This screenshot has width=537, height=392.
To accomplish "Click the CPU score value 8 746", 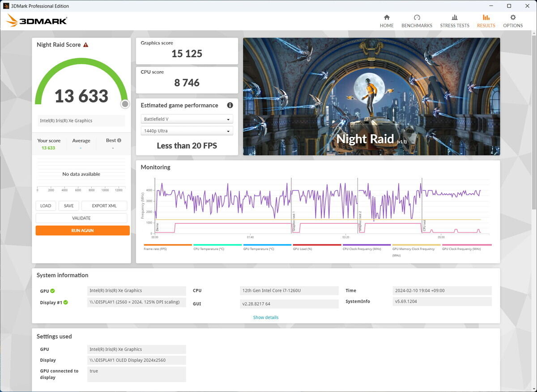I will [187, 83].
